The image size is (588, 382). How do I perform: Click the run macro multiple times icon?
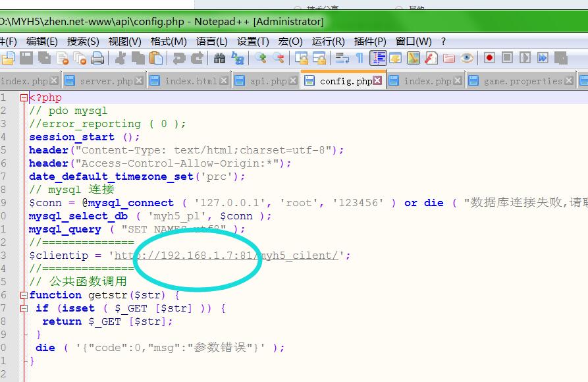[x=543, y=59]
